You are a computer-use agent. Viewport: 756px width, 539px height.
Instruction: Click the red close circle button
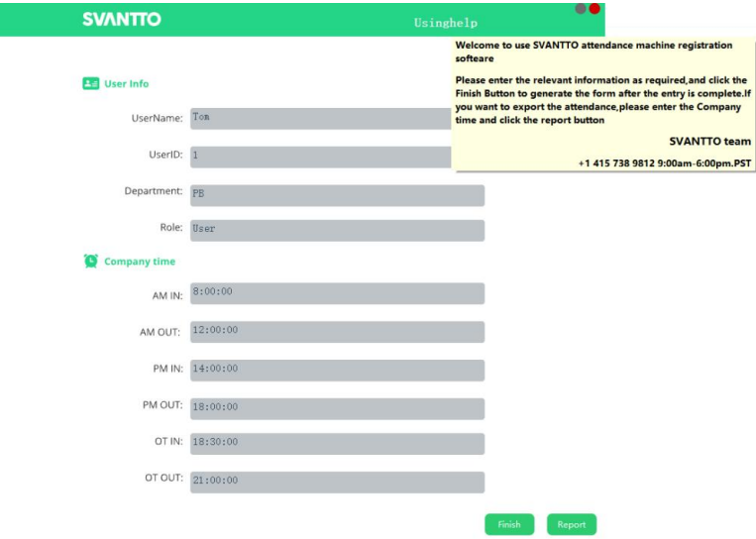click(594, 8)
